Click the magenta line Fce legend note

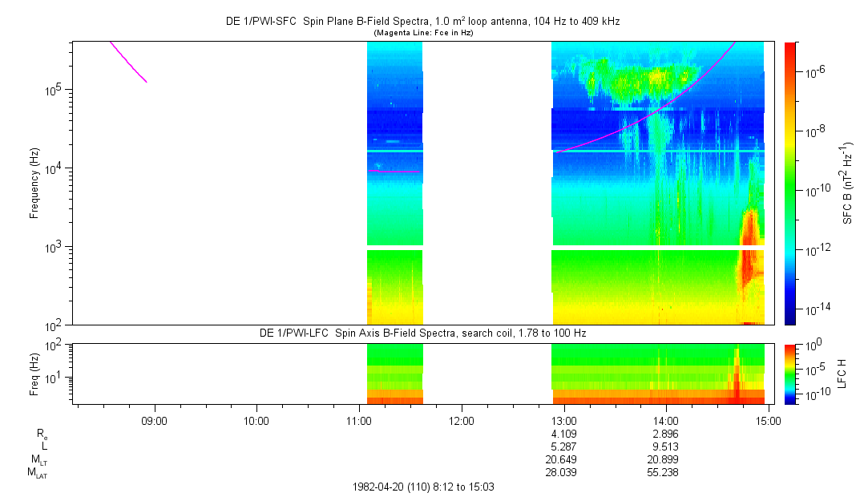coord(422,32)
